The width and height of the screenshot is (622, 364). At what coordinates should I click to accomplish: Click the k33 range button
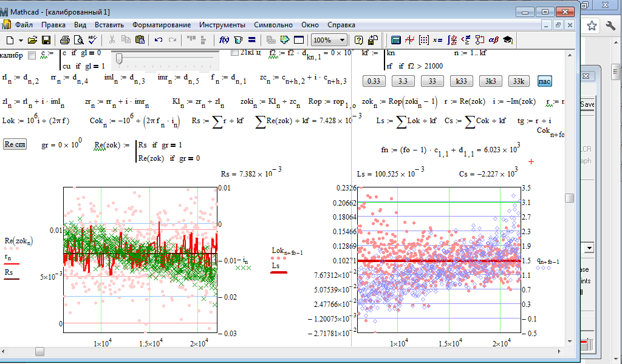click(x=461, y=81)
